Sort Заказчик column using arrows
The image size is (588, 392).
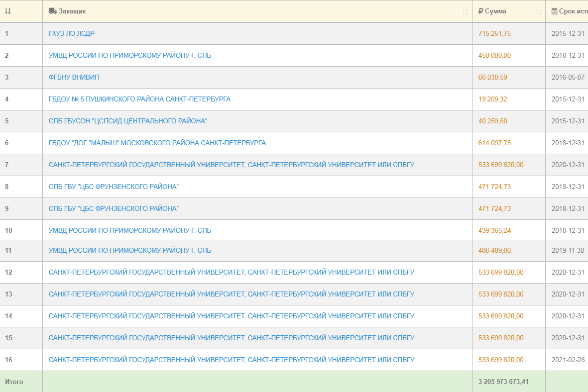(x=466, y=12)
